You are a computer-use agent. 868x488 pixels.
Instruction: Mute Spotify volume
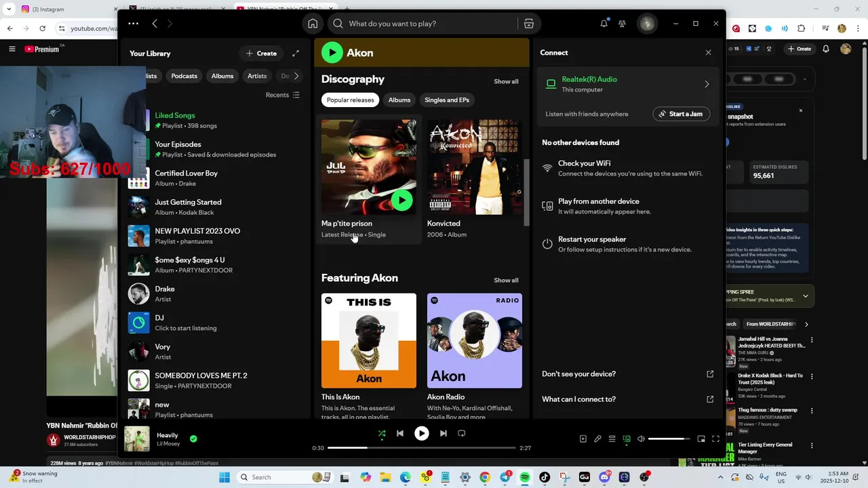tap(641, 439)
